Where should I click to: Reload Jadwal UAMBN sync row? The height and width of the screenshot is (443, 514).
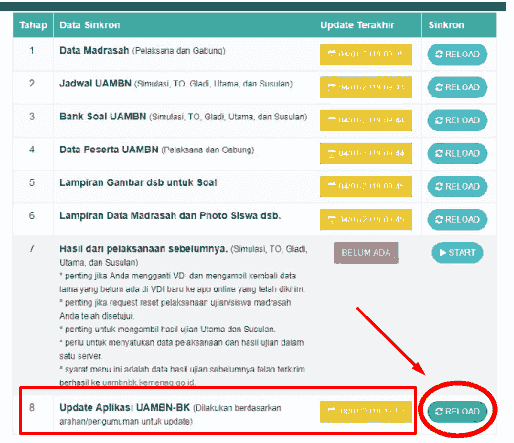click(x=457, y=87)
